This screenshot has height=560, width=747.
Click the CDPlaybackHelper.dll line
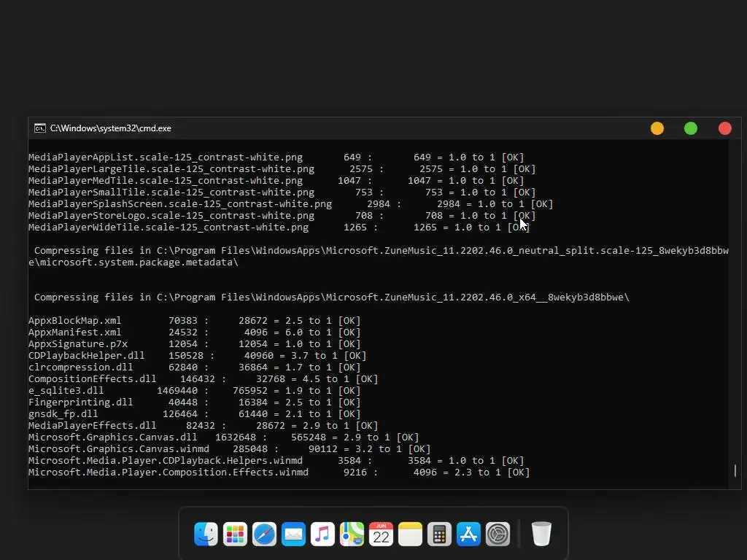tap(197, 356)
